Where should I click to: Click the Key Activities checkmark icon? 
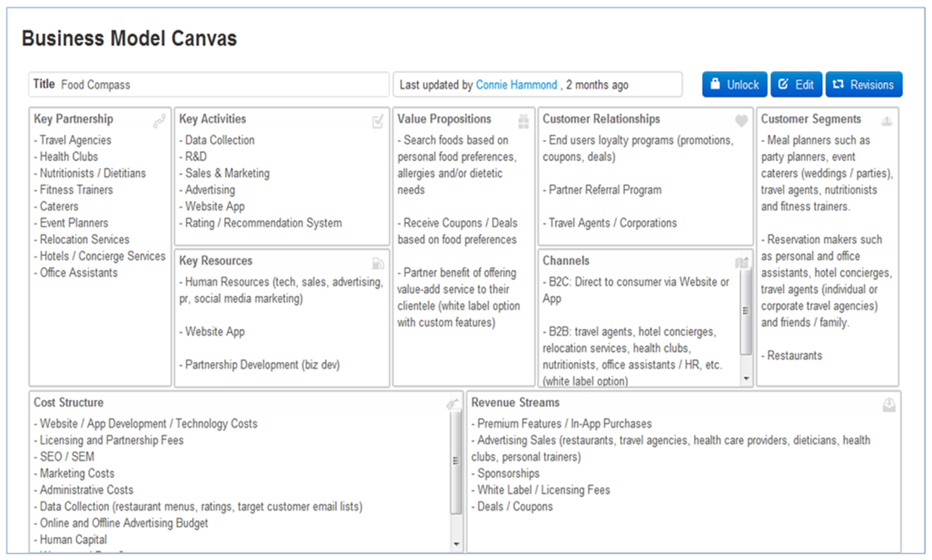(378, 122)
